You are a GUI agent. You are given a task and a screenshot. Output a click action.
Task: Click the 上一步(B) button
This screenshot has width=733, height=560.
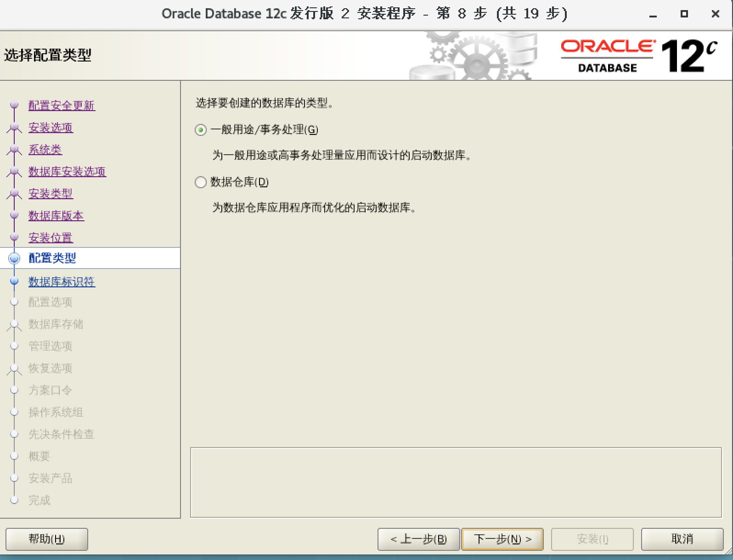click(x=418, y=539)
